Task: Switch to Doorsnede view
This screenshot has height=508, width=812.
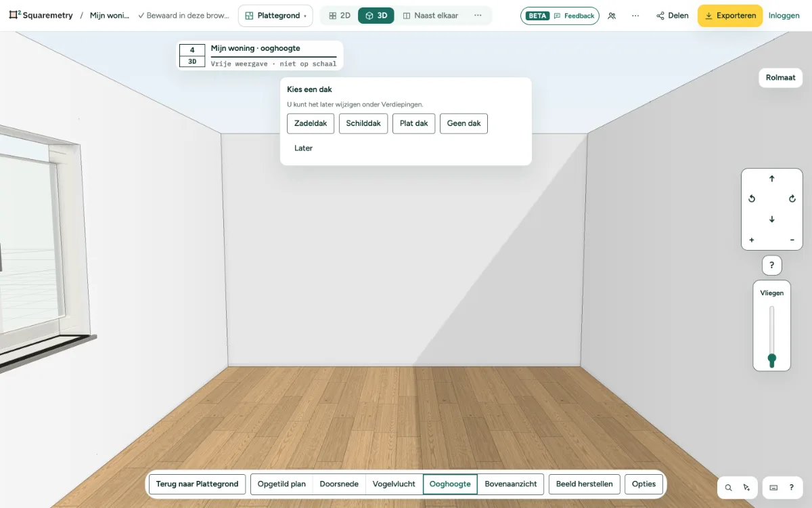Action: pos(339,484)
